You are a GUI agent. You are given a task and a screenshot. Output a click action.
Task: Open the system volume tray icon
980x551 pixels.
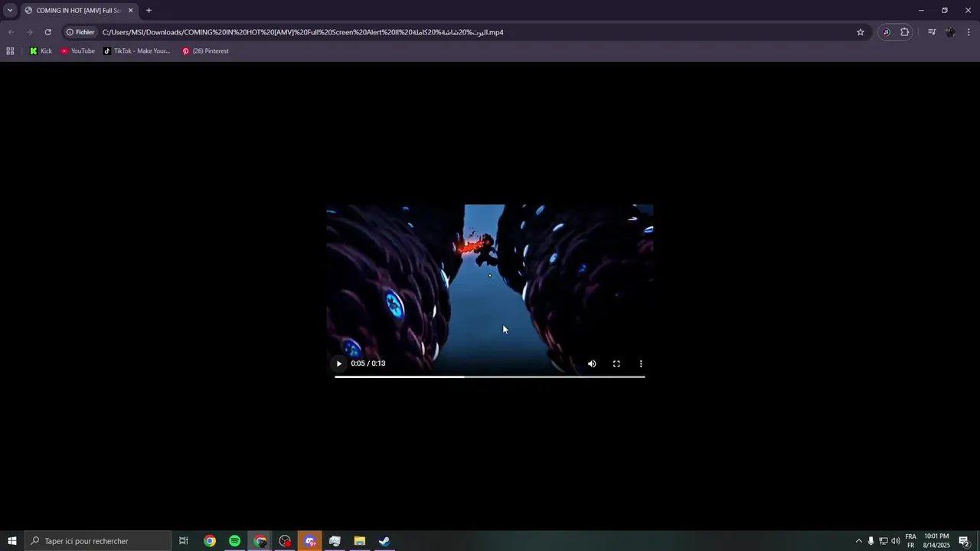coord(896,541)
